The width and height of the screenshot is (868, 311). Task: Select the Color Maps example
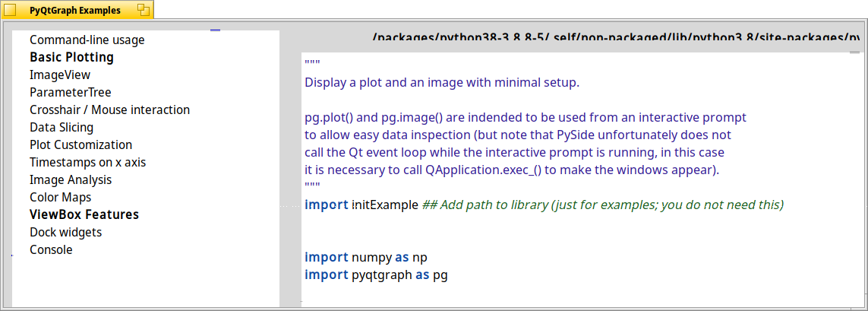coord(60,198)
